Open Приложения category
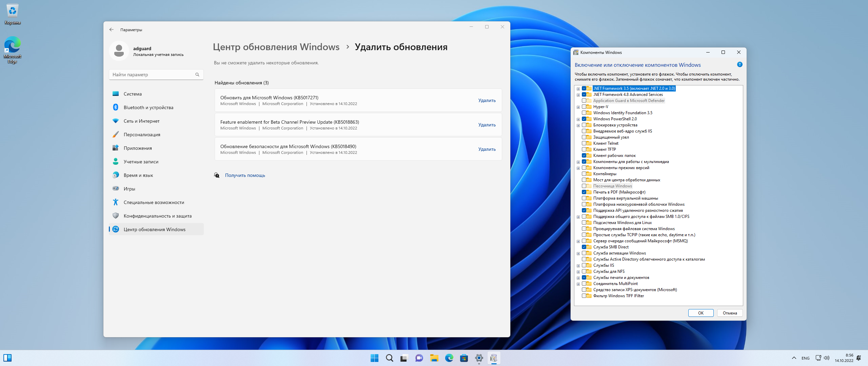The width and height of the screenshot is (868, 366). 156,148
